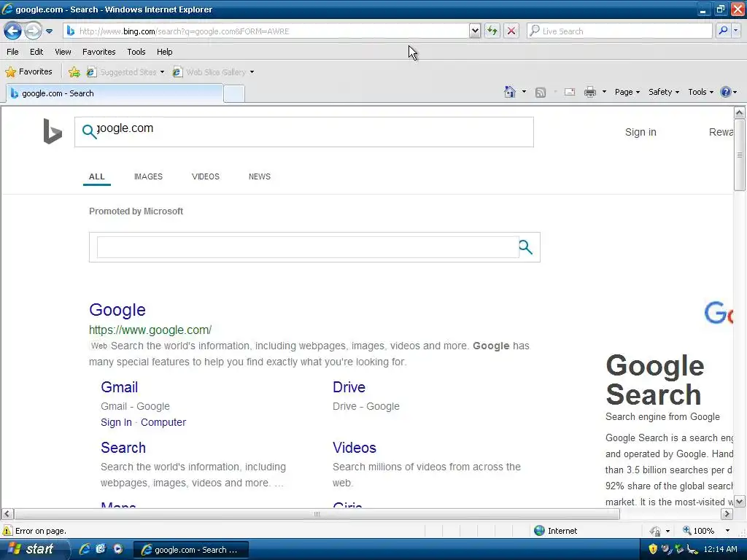Click the Read Mail icon
The width and height of the screenshot is (747, 560).
pyautogui.click(x=570, y=92)
